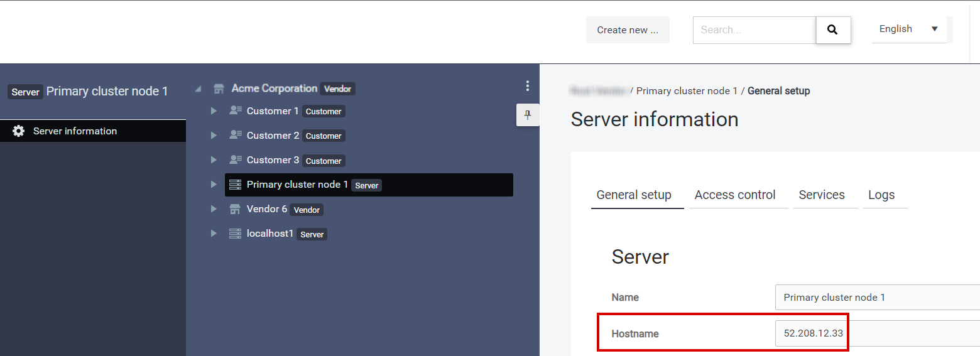Expand the Customer 1 tree node

pos(214,111)
